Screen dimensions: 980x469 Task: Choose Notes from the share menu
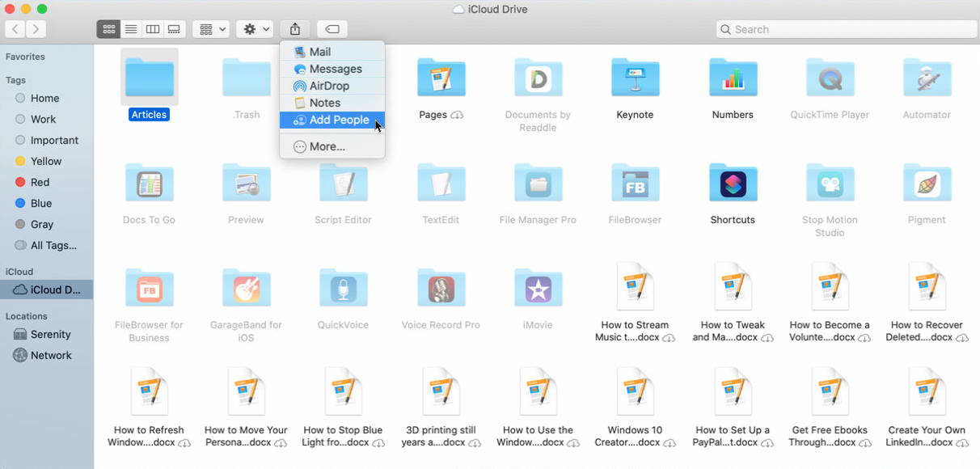tap(332, 103)
